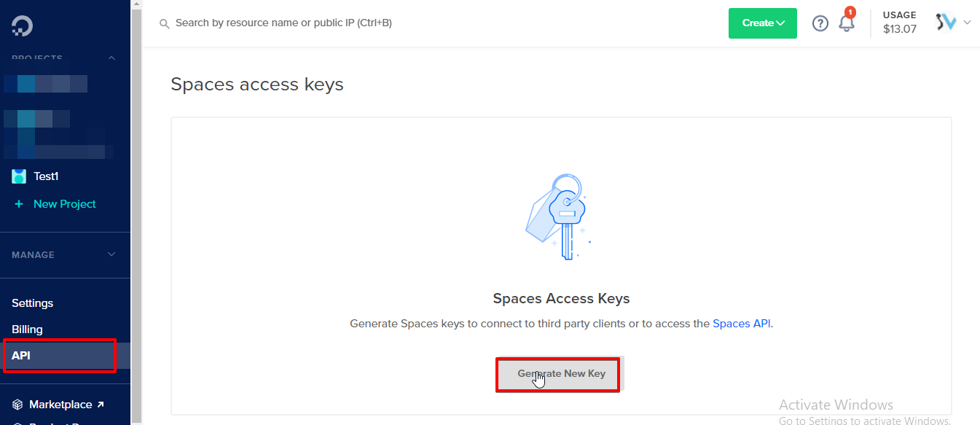This screenshot has width=980, height=425.
Task: Click the Spaces key illustration
Action: point(557,217)
